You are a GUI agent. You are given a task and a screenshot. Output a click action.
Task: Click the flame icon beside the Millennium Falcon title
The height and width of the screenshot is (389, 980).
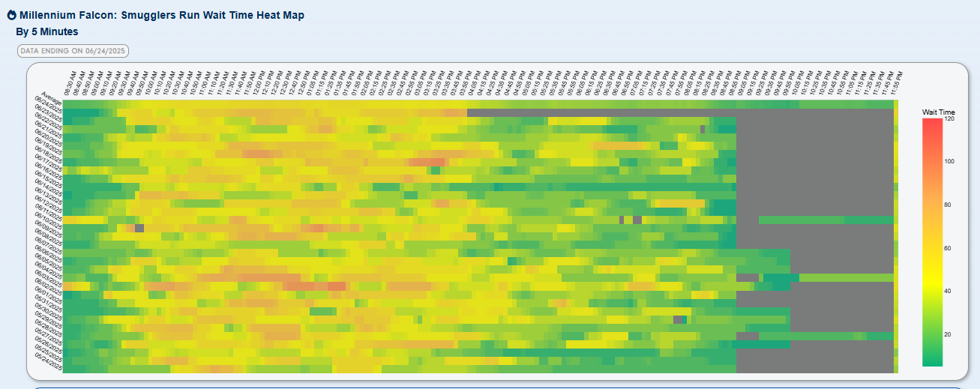pyautogui.click(x=11, y=16)
